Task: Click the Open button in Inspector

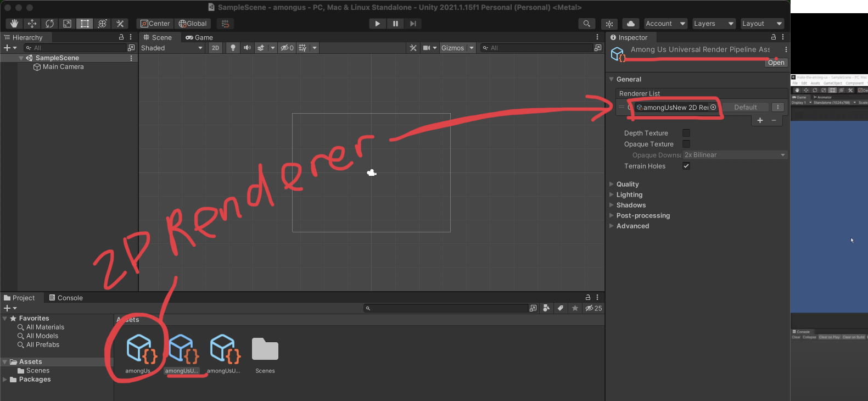Action: click(x=776, y=63)
